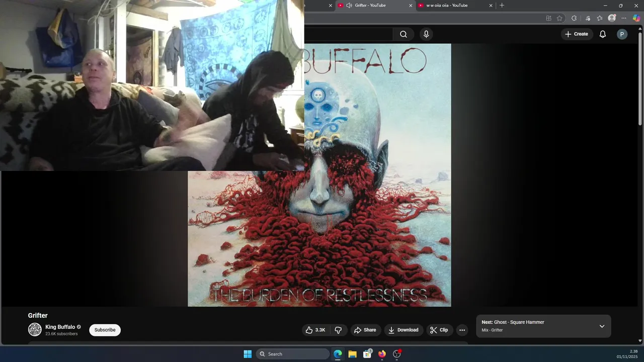Share the Grifter video
644x362 pixels.
pyautogui.click(x=365, y=330)
